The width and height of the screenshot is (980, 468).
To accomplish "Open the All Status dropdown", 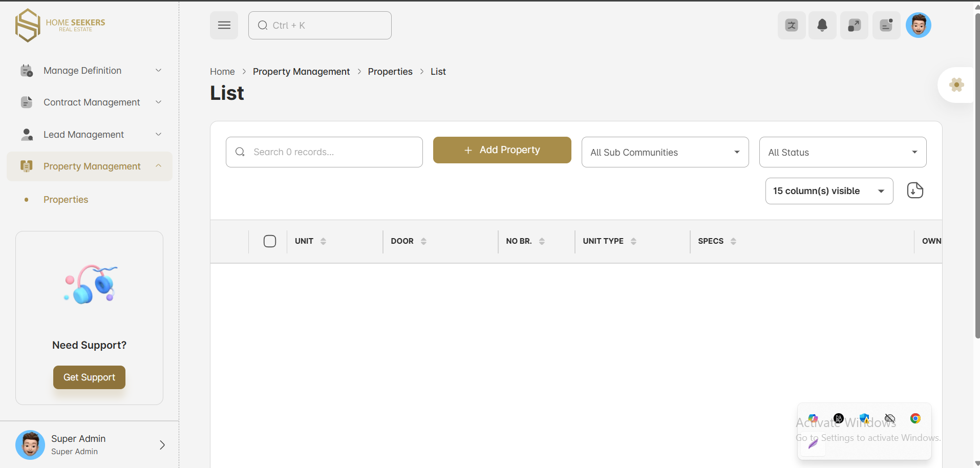I will coord(842,152).
